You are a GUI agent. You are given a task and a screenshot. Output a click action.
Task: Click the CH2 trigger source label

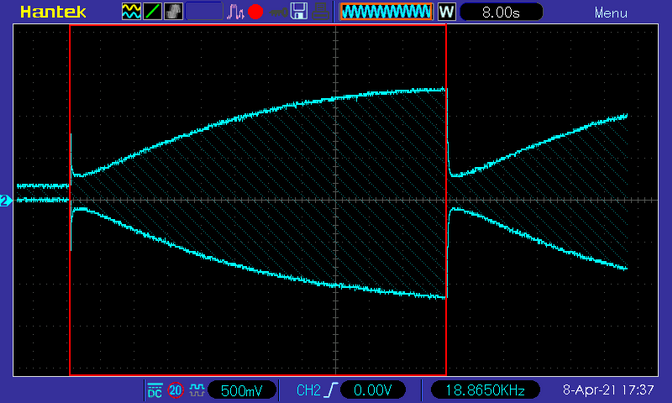tap(308, 390)
